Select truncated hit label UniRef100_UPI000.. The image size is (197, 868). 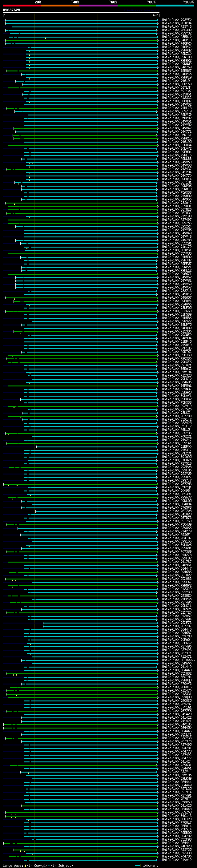(178, 660)
